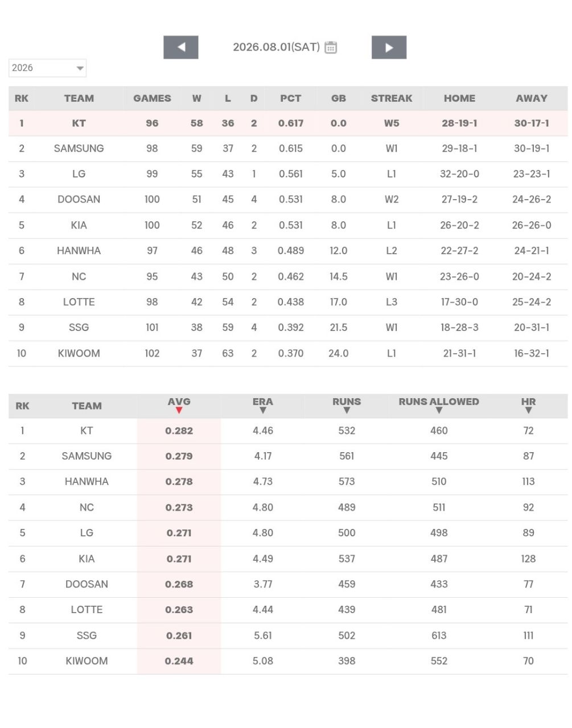This screenshot has height=728, width=572.
Task: Click DOOSAN in the batting stats table
Action: pyautogui.click(x=87, y=584)
